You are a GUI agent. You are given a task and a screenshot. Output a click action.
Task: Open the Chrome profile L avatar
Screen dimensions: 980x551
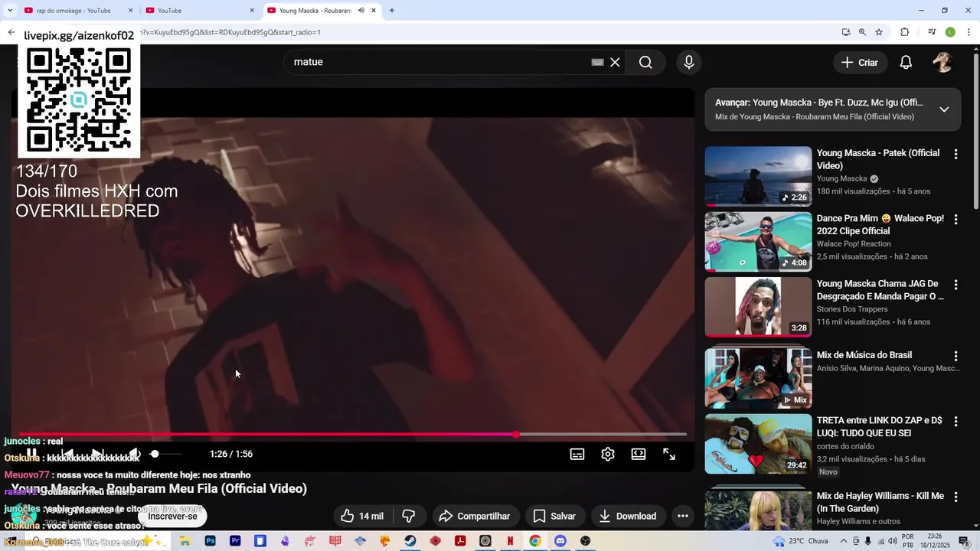coord(950,32)
